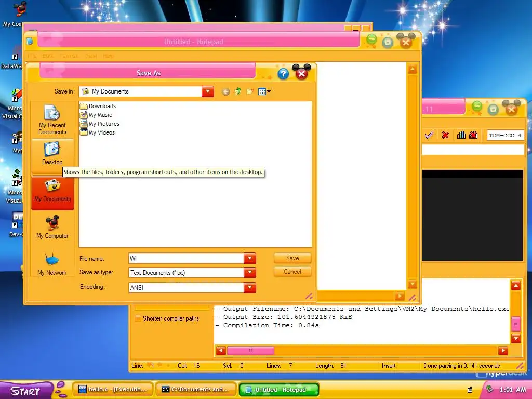
Task: Switch to hello.c Dev-C++ taskbar button
Action: point(113,390)
